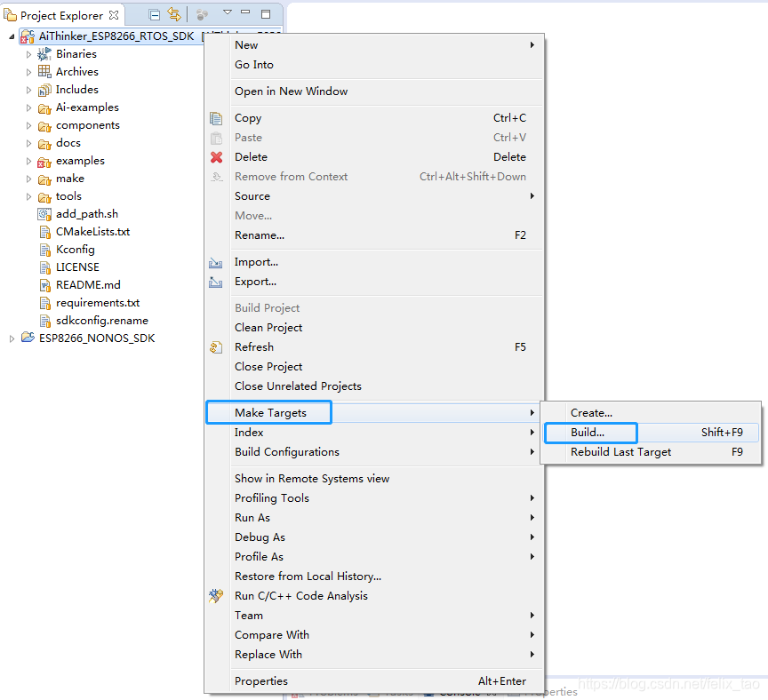Open the Project Explorer View Menu arrow
Screen dimensions: 768x700
click(228, 12)
